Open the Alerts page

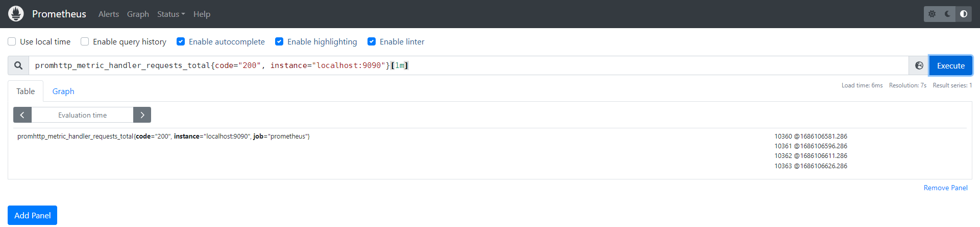point(109,14)
